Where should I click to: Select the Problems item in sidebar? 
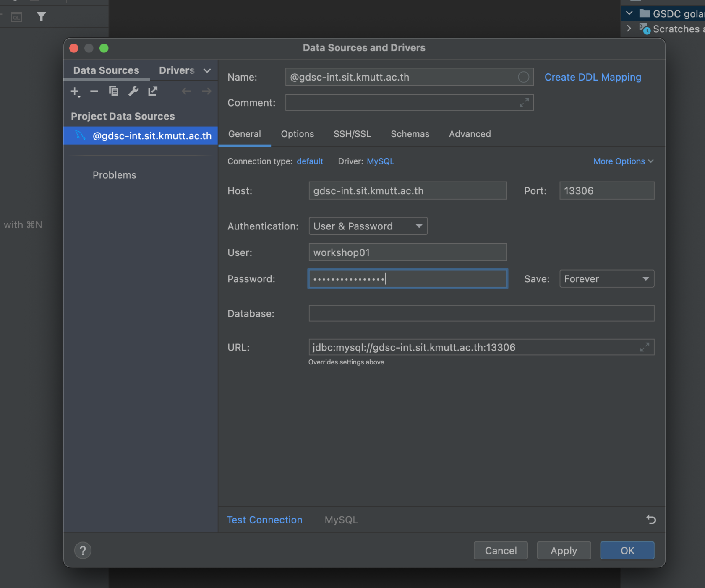114,175
